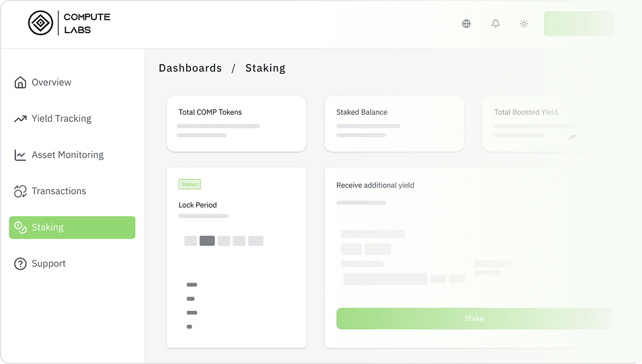Click the Compute Labs logo
642x364 pixels.
[69, 23]
